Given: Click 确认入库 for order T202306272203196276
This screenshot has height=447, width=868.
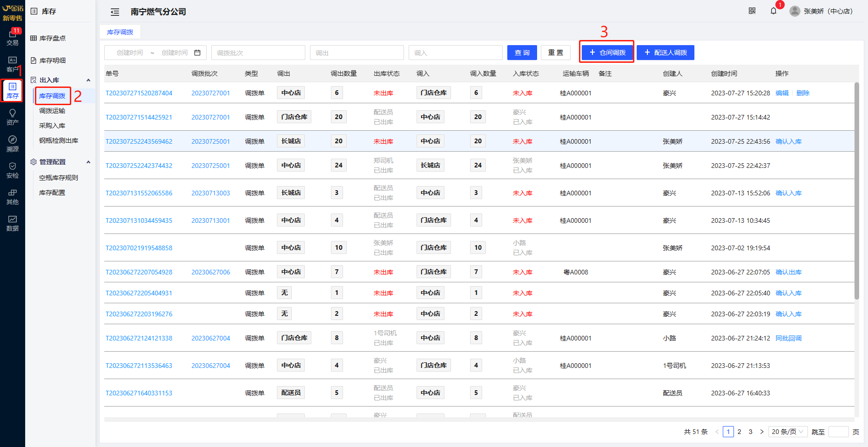Looking at the screenshot, I should tap(788, 314).
